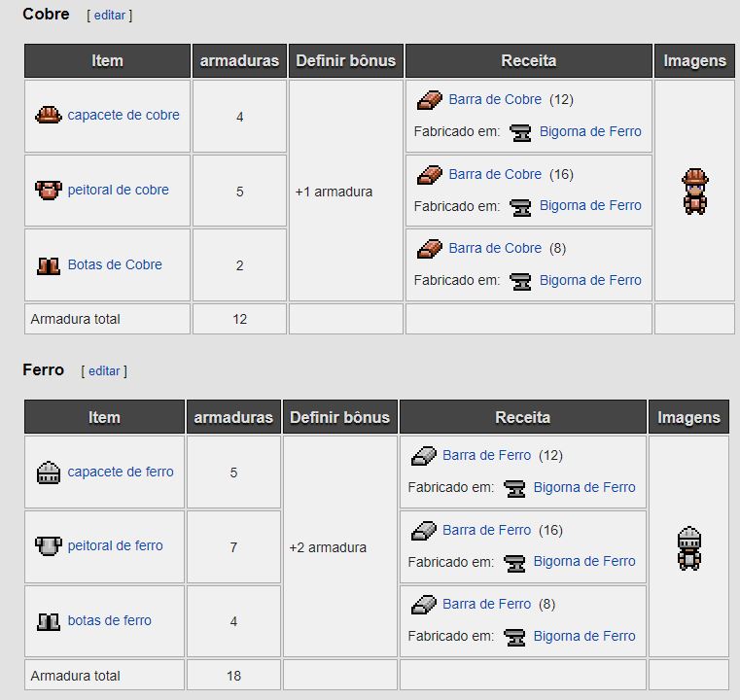The height and width of the screenshot is (700, 740).
Task: Click the anvil icon in the peitoral de cobre row
Action: 521,206
